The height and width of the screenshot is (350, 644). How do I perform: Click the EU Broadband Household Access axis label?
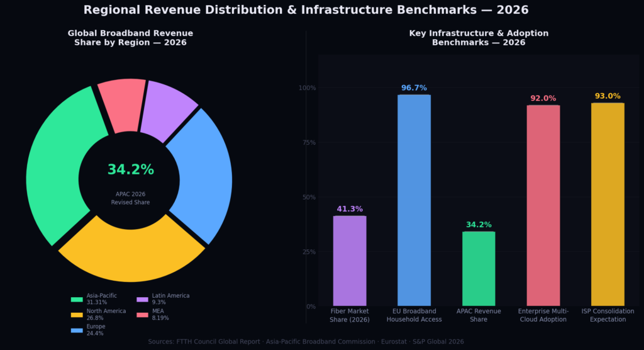click(414, 315)
